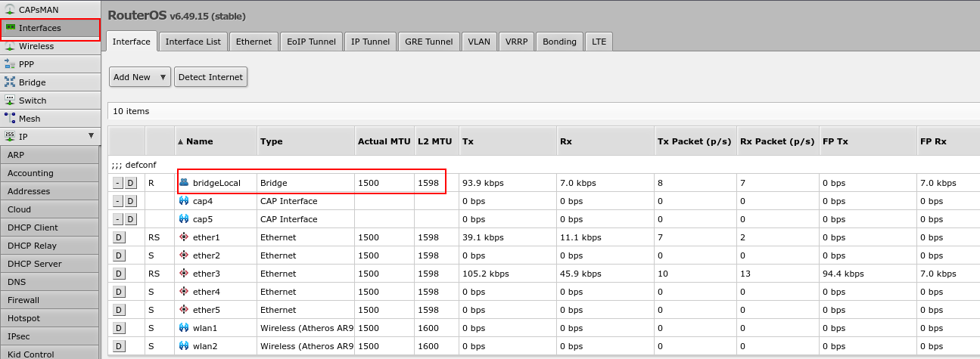This screenshot has width=980, height=359.
Task: Open the DHCP Server submenu item
Action: pyautogui.click(x=49, y=264)
